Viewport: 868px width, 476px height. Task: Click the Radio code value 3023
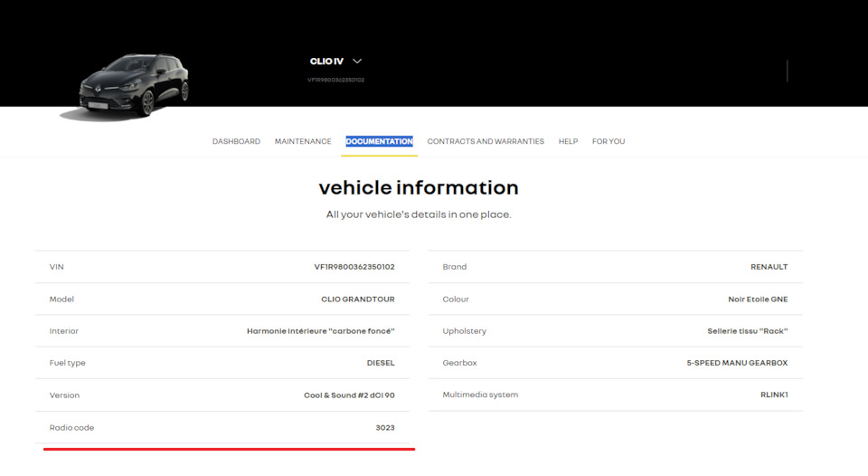(385, 428)
